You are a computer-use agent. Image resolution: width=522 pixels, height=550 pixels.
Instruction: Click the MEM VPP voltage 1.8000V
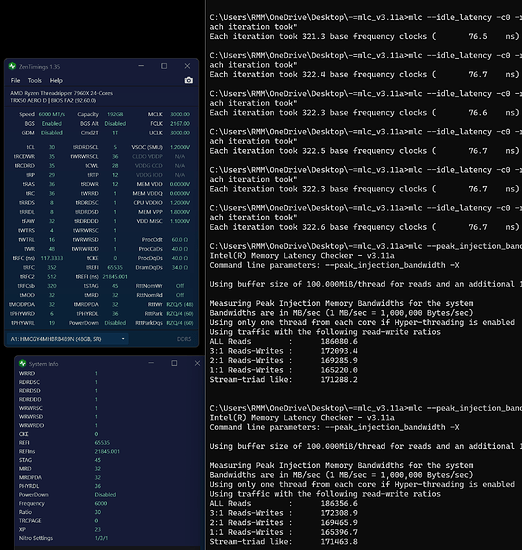pos(180,212)
